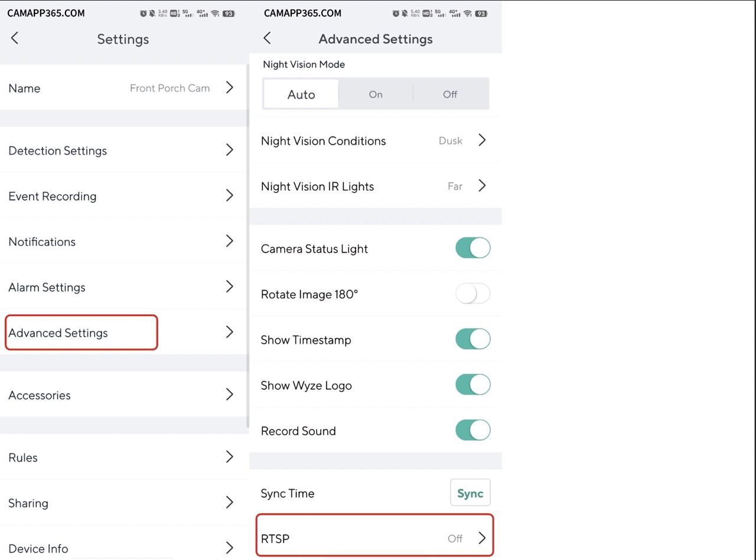Select Auto night vision mode
The width and height of the screenshot is (756, 560).
click(x=301, y=94)
